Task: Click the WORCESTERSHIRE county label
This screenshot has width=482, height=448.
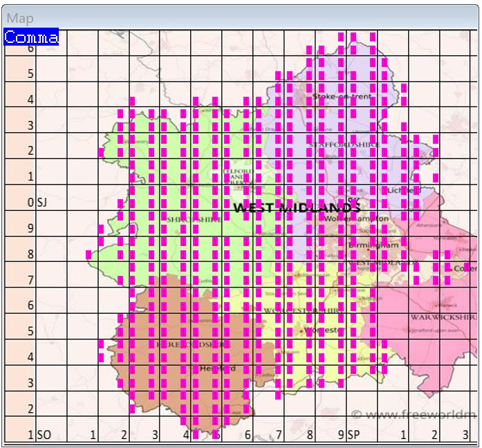Action: point(304,310)
